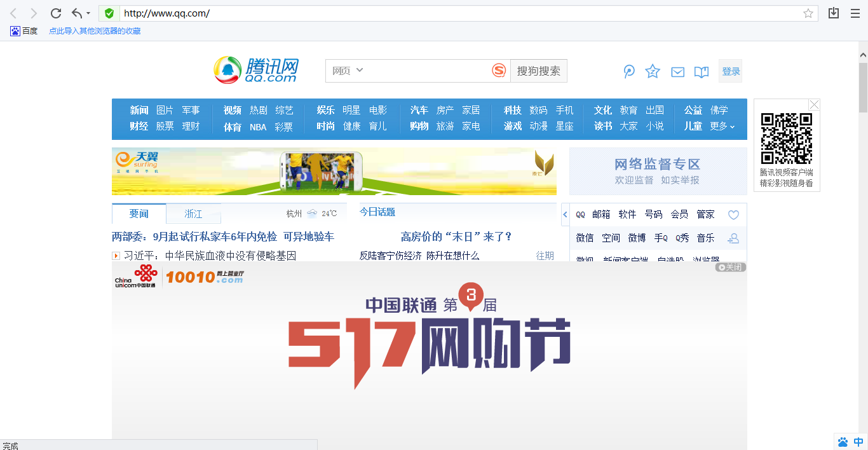The width and height of the screenshot is (868, 450).
Task: Open 科技 in the navigation bar
Action: pyautogui.click(x=513, y=110)
